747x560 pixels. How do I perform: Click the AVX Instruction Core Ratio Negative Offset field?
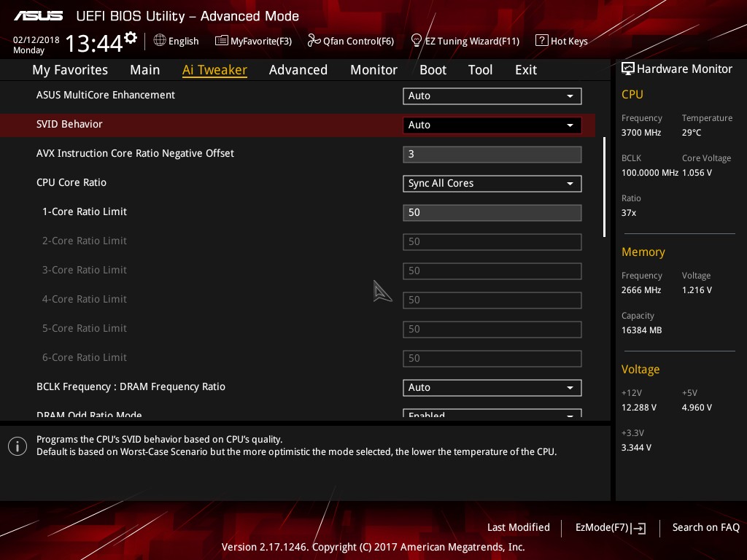[x=492, y=155]
